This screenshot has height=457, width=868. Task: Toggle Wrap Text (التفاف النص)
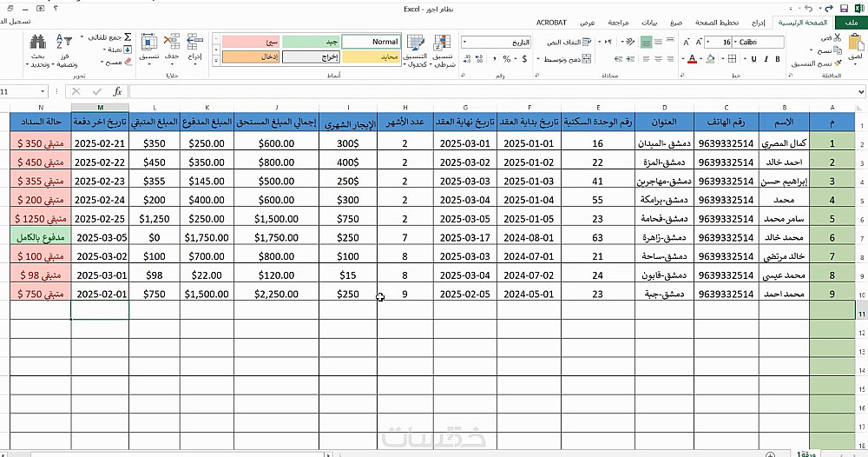(x=569, y=42)
